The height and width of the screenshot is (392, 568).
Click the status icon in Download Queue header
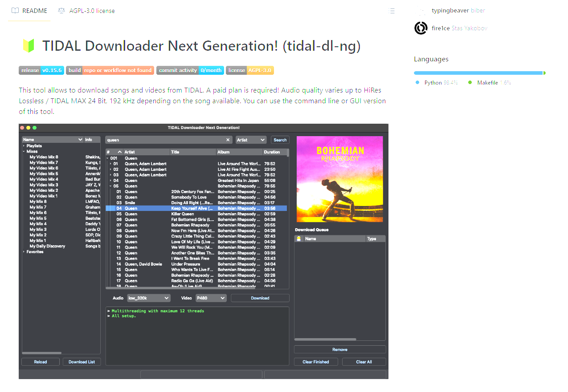click(x=299, y=239)
